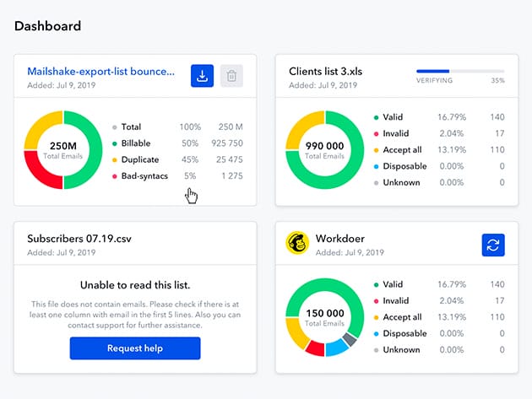This screenshot has height=399, width=532.
Task: Click the Dashboard heading
Action: click(48, 26)
